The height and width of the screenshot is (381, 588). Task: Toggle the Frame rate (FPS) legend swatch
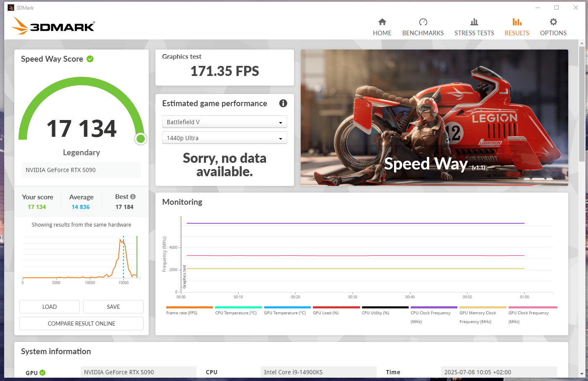click(x=189, y=308)
